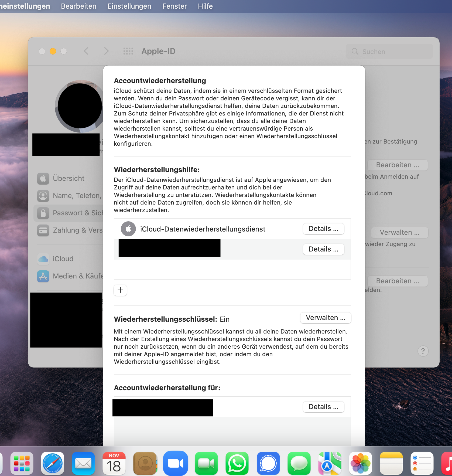
Task: Click the Wiederherstellungsschlüssel: Ein label
Action: (172, 319)
